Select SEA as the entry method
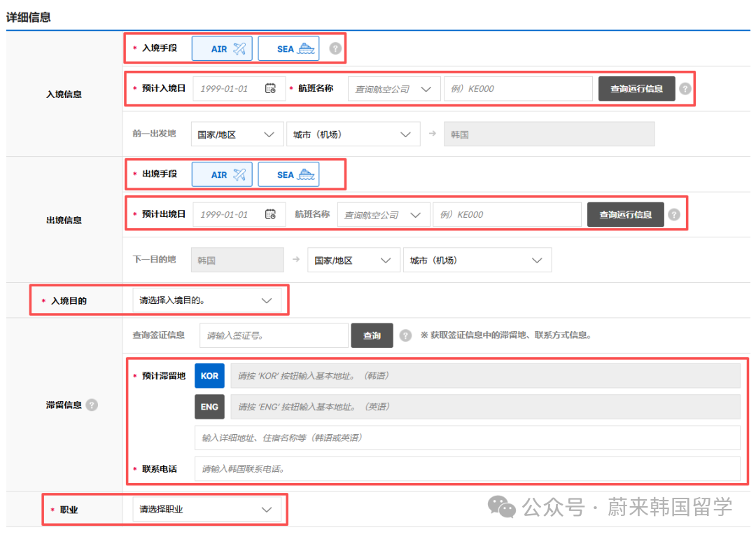Viewport: 756px width, 537px height. pos(288,48)
